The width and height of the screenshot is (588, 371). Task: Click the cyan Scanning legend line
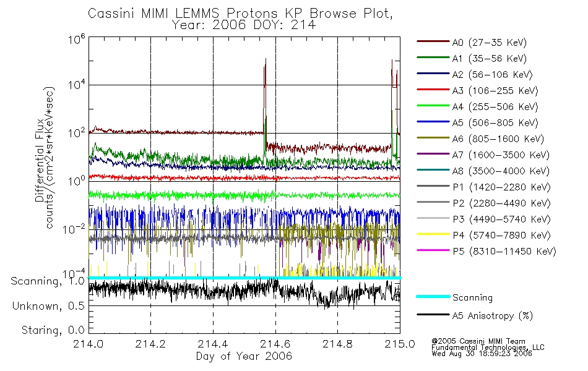tap(433, 296)
